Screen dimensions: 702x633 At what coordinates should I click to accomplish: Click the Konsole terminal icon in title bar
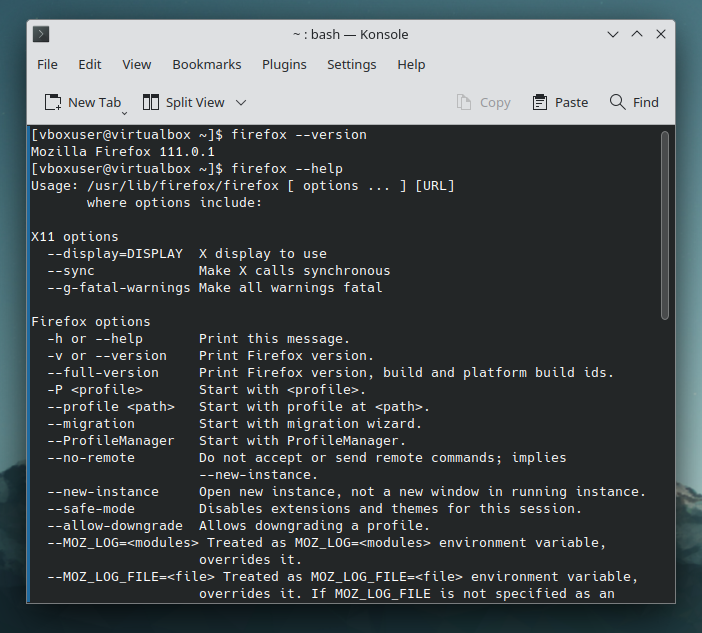click(x=41, y=34)
